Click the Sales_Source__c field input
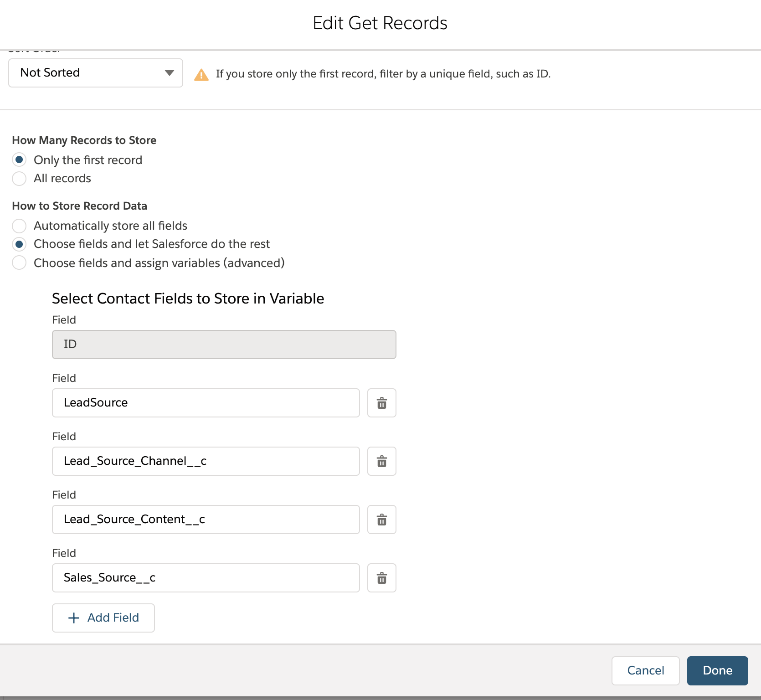 (x=206, y=578)
